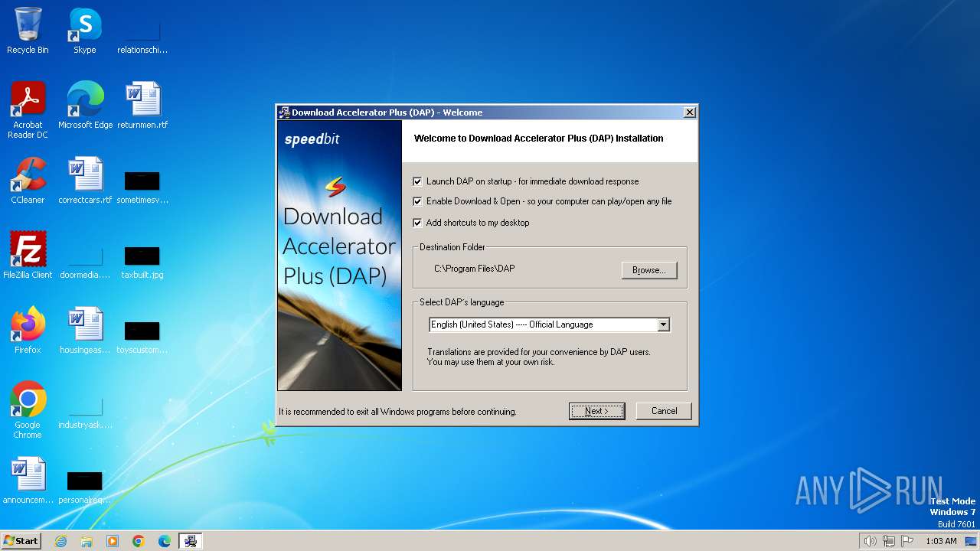This screenshot has height=551, width=980.
Task: Cancel the DAP installation
Action: pos(664,411)
